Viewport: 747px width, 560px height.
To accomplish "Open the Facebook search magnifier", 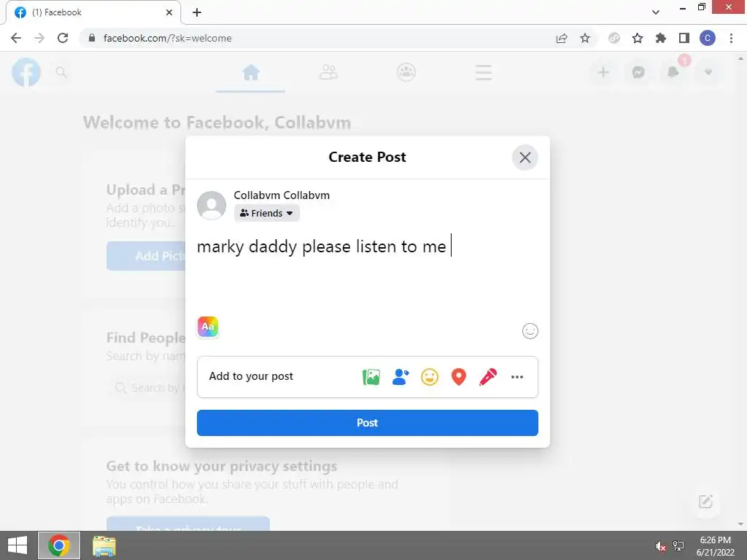I will pos(61,72).
